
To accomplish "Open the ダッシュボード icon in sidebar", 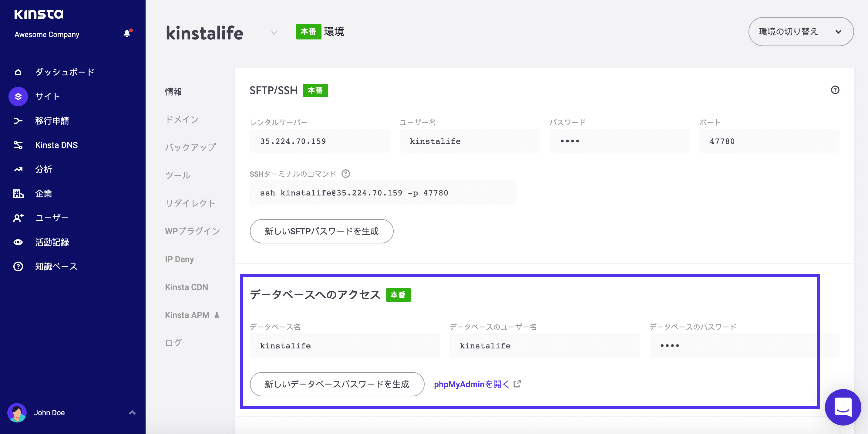I will tap(18, 72).
